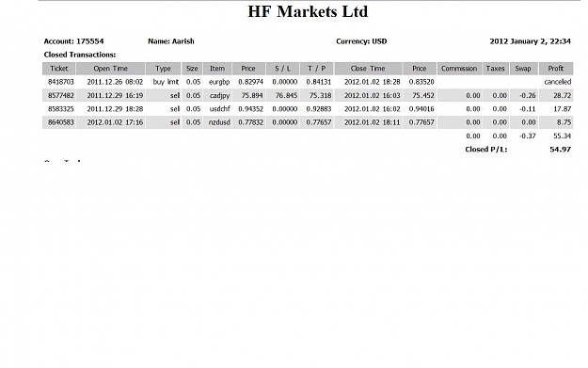Screen dimensions: 588x368
Task: Click the Ticket column header
Action: click(x=59, y=69)
